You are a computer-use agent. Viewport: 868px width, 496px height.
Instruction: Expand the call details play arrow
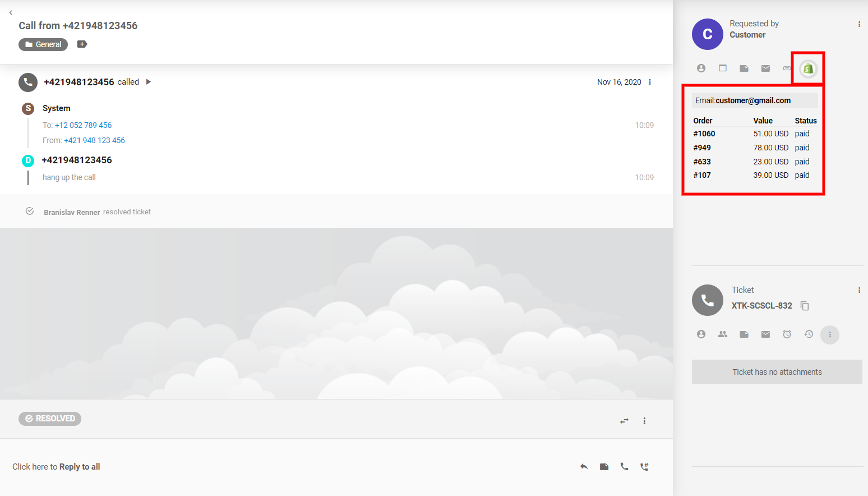pyautogui.click(x=149, y=82)
